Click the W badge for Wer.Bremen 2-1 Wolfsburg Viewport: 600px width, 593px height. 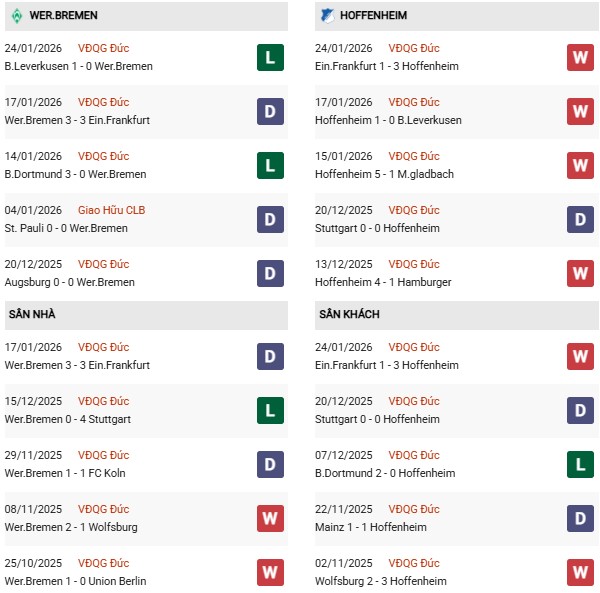[270, 518]
